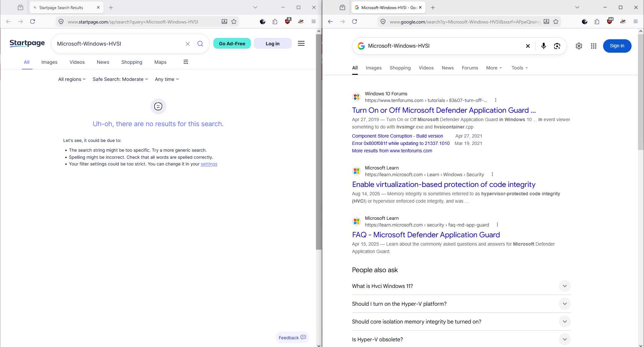
Task: Open Google quick settings gear icon
Action: tap(579, 46)
